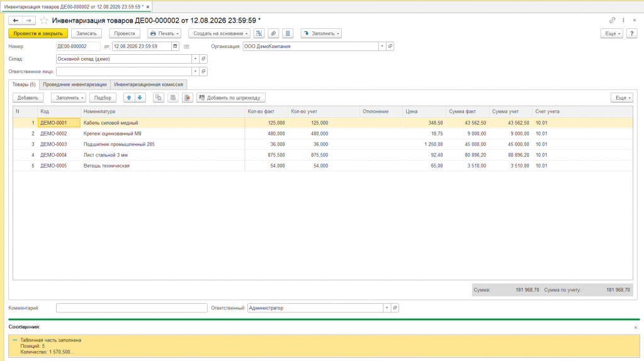Click the Комментарий input field

coord(132,307)
